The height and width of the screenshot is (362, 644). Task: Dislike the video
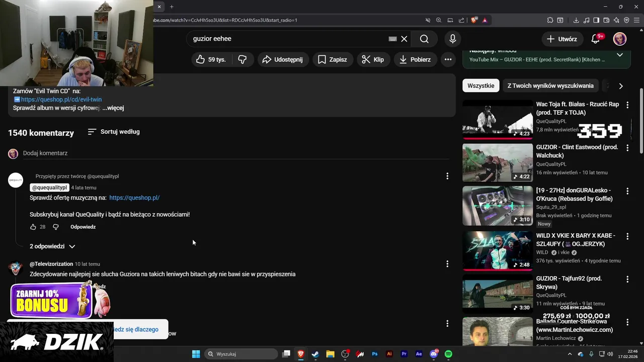[243, 59]
